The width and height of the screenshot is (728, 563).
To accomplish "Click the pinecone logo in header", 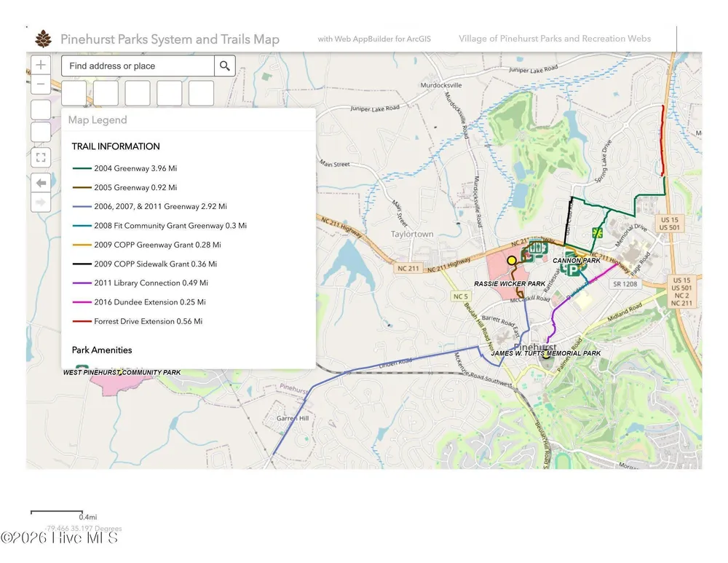I will 44,39.
